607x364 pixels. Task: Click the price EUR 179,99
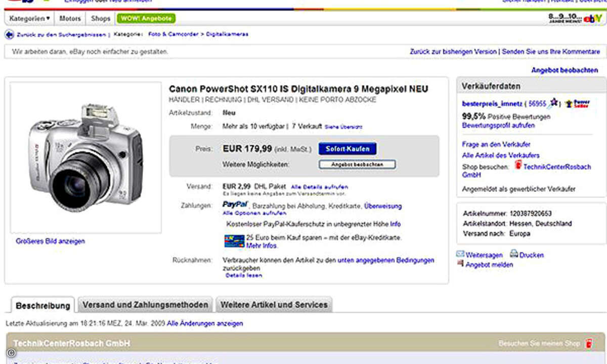point(247,149)
